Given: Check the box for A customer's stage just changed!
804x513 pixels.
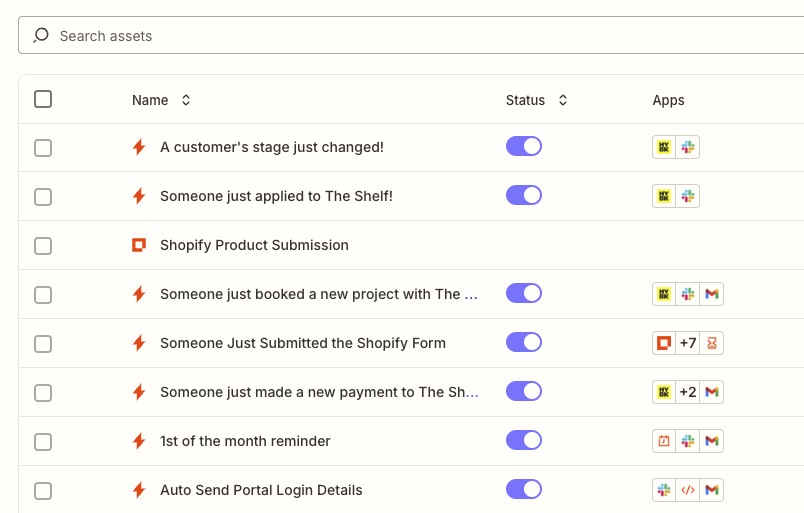Looking at the screenshot, I should click(43, 148).
